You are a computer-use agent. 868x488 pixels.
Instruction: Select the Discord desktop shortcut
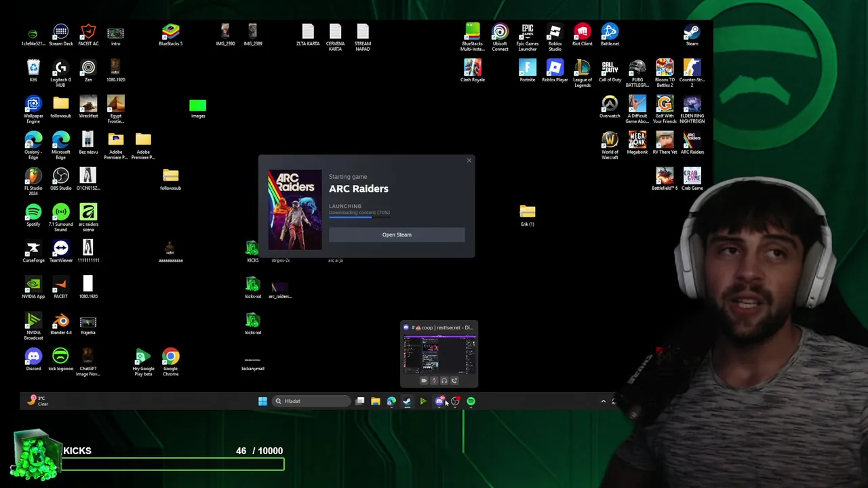coord(33,360)
